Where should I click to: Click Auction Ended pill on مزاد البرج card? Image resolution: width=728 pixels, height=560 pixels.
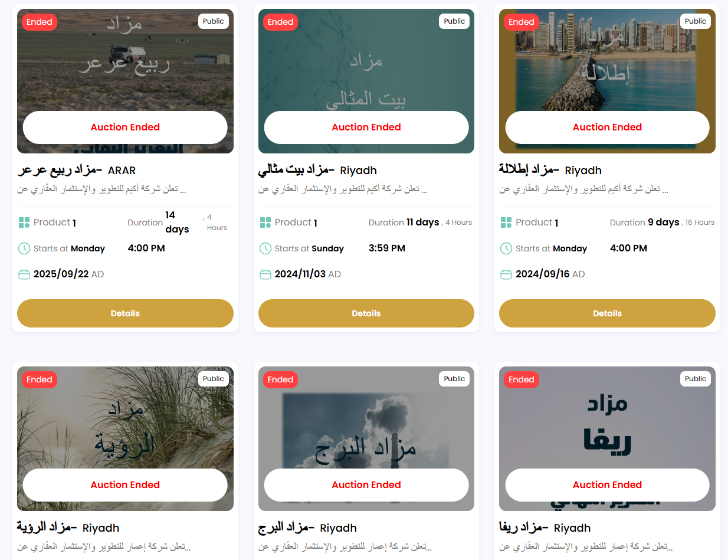[366, 485]
